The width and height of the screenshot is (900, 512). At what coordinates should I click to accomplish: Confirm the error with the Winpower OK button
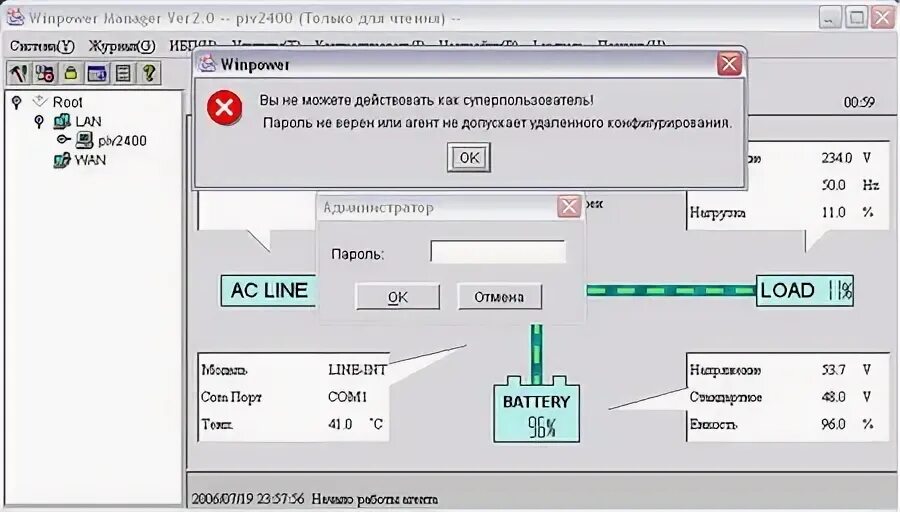(469, 157)
